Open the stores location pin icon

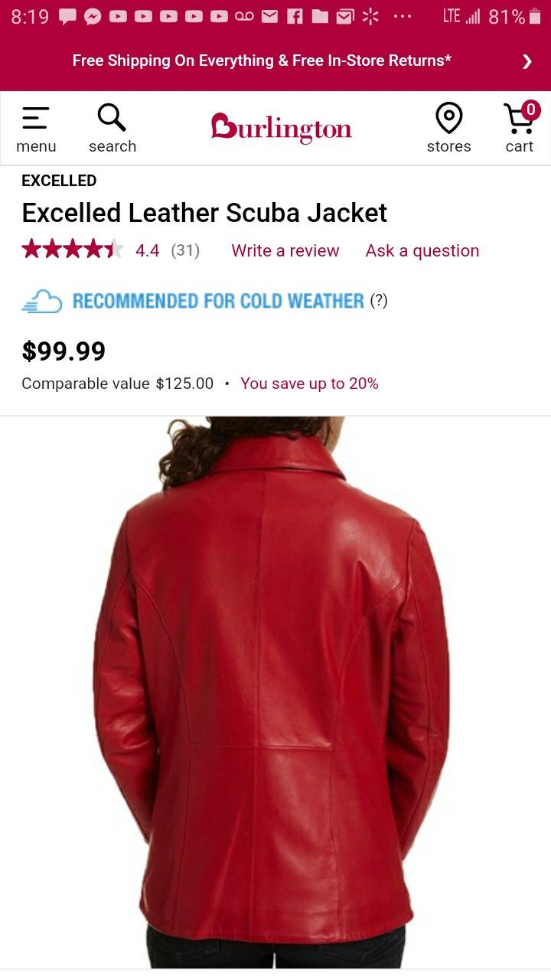pos(448,118)
